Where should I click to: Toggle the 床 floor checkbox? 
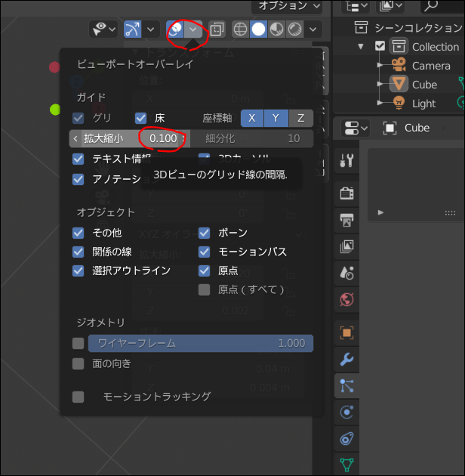(140, 118)
